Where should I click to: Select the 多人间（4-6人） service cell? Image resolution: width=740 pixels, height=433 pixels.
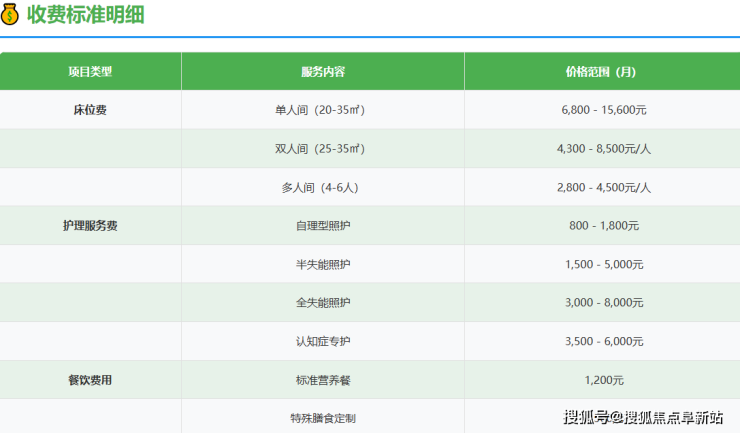click(x=323, y=187)
